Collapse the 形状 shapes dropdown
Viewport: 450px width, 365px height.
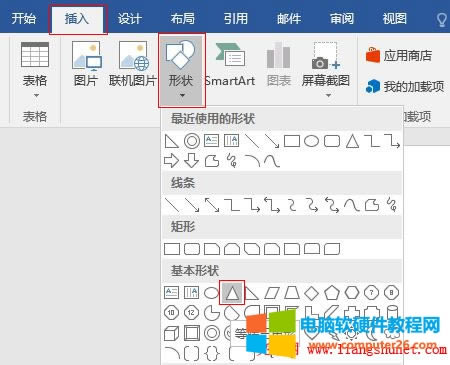(x=181, y=70)
